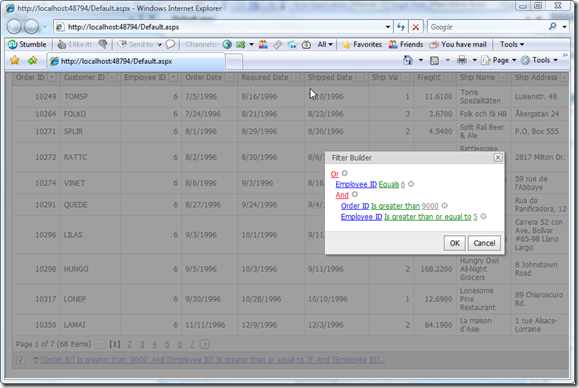Expand the address bar history dropdown

click(388, 27)
